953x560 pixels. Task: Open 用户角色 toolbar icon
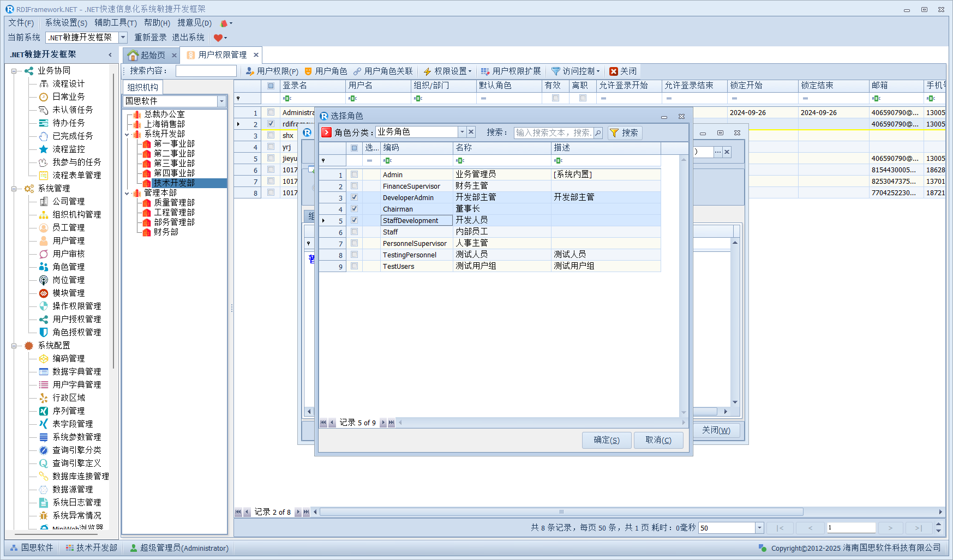click(308, 71)
